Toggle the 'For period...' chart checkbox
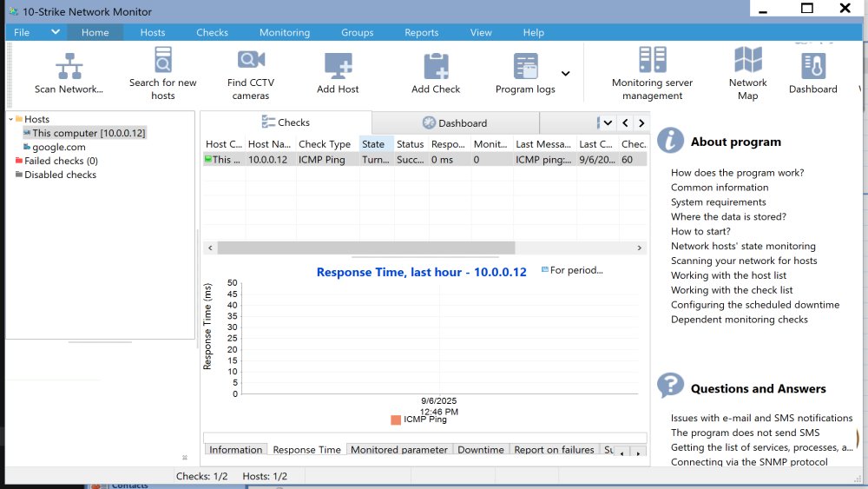The image size is (868, 489). [545, 270]
